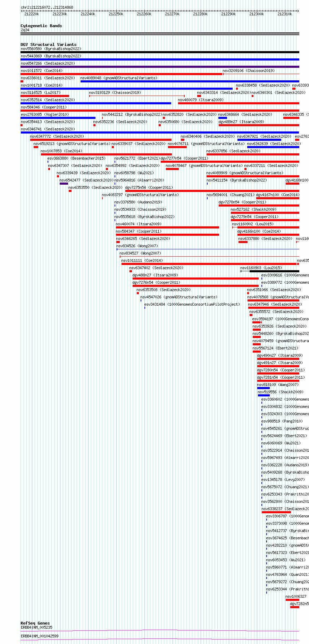Click esv3663880 (Besenbacher2015) variant label
Screen dimensions: 309x644
tap(76, 158)
